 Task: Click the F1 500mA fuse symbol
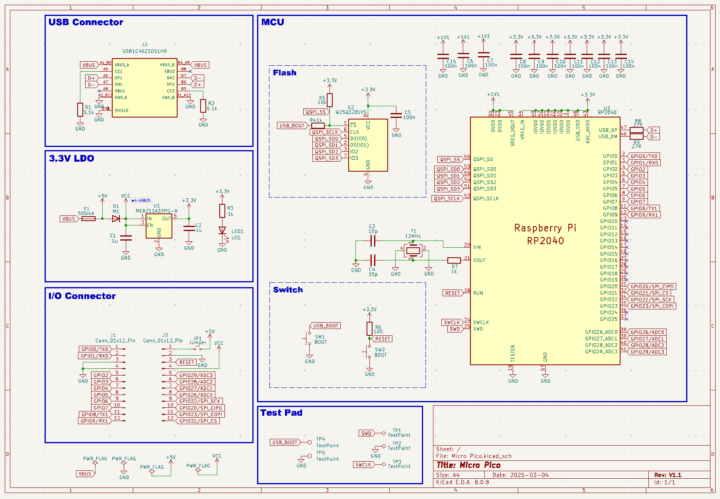(87, 218)
